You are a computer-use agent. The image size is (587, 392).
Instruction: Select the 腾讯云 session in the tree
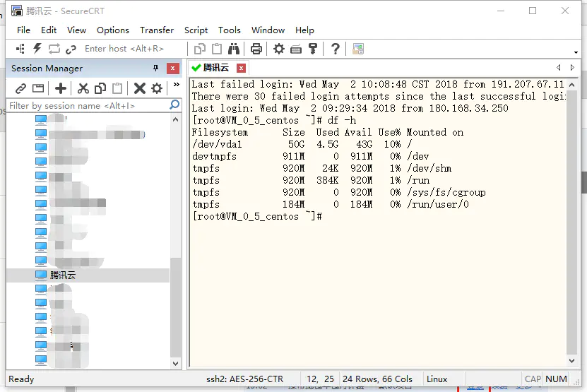click(x=62, y=275)
